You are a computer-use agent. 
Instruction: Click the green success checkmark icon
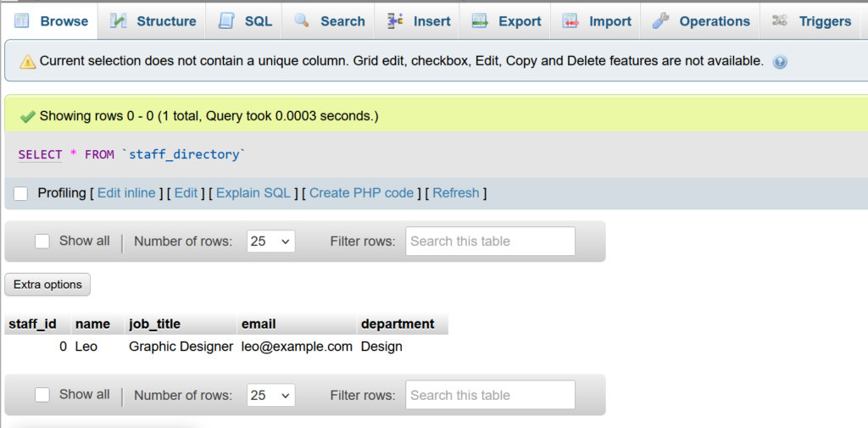click(28, 117)
